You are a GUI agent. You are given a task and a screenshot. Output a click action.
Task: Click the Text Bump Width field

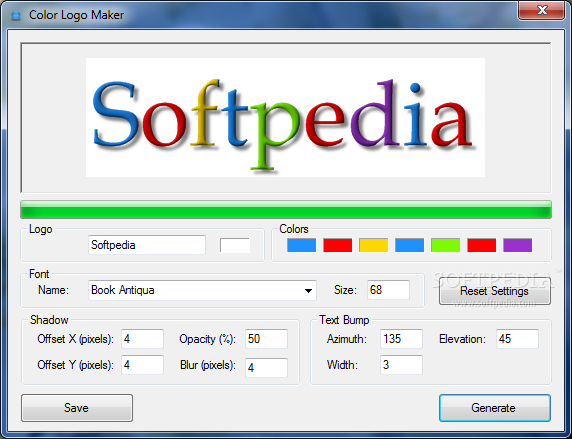(401, 365)
